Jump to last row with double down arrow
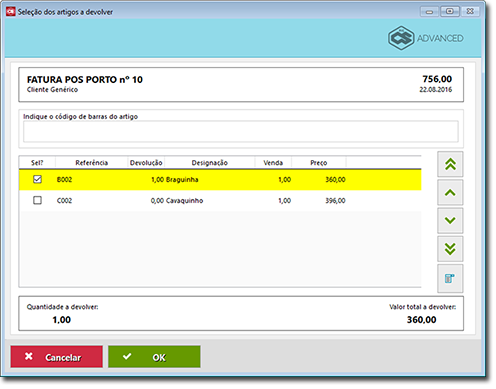Screen dimensions: 496x389 pos(450,249)
